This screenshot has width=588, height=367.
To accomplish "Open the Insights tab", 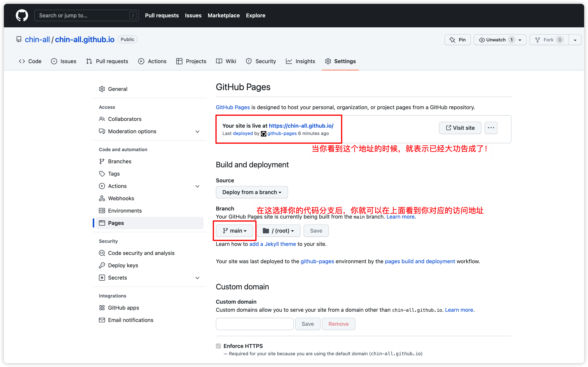I will pos(300,61).
